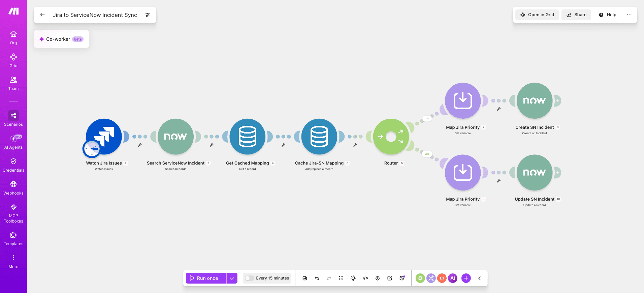644x293 pixels.
Task: Open the schedule clock on Watch Jira Issues
Action: click(x=92, y=149)
